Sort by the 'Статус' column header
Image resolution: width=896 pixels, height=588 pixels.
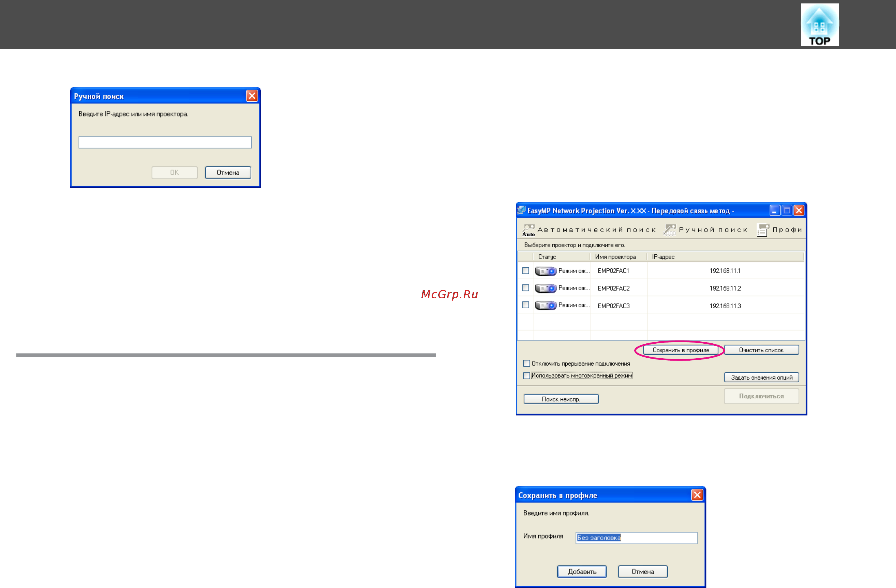coord(561,257)
